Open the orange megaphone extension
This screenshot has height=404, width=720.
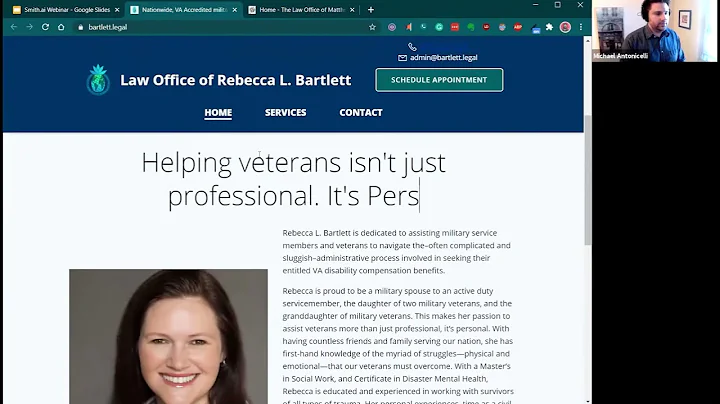pos(408,27)
